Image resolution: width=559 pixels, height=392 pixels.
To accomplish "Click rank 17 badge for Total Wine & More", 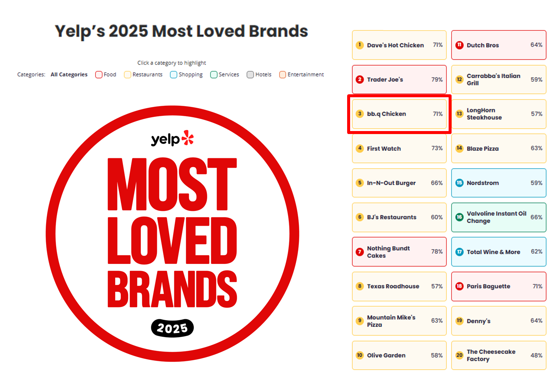I will tap(459, 252).
